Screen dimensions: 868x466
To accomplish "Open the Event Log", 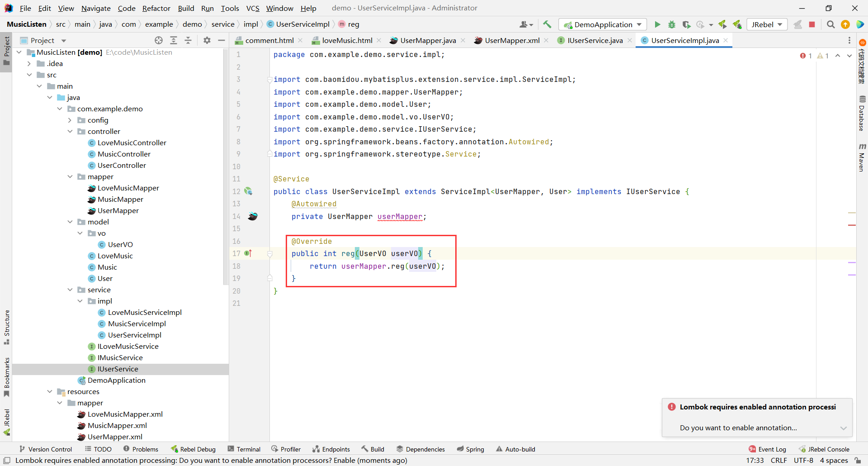I will tap(767, 449).
